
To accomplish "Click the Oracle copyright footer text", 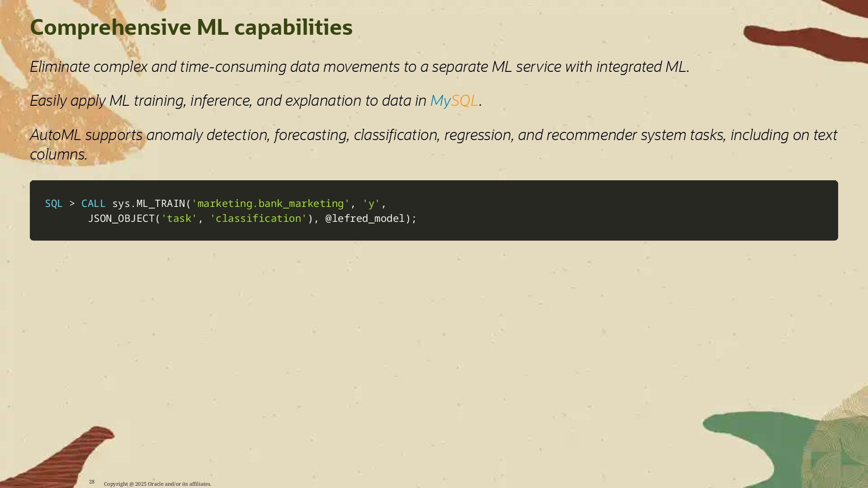I will (x=157, y=484).
